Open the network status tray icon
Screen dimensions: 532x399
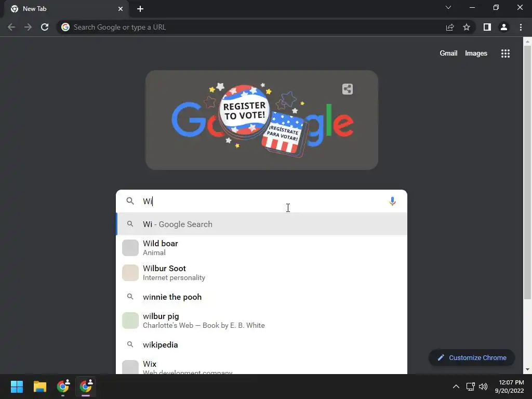470,387
